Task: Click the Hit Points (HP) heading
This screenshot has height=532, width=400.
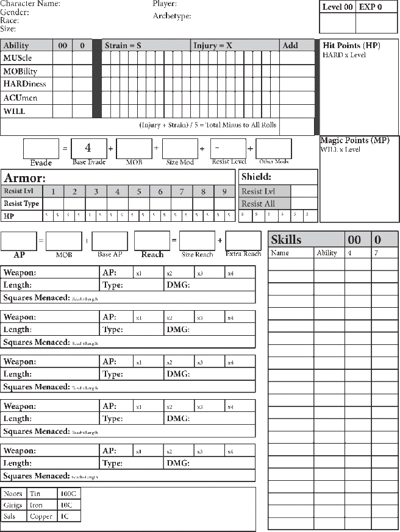Action: coord(351,46)
